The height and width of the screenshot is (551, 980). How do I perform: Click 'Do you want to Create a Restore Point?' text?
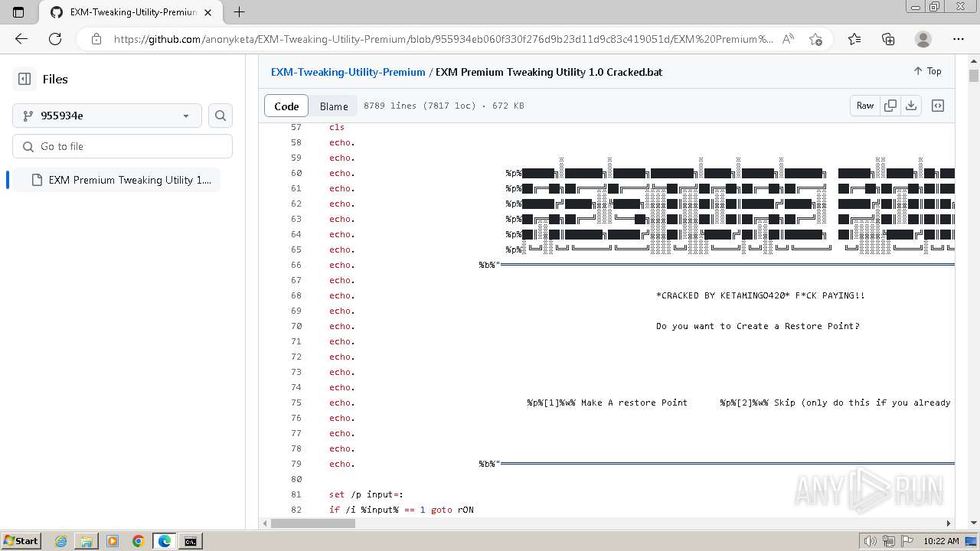pyautogui.click(x=757, y=326)
